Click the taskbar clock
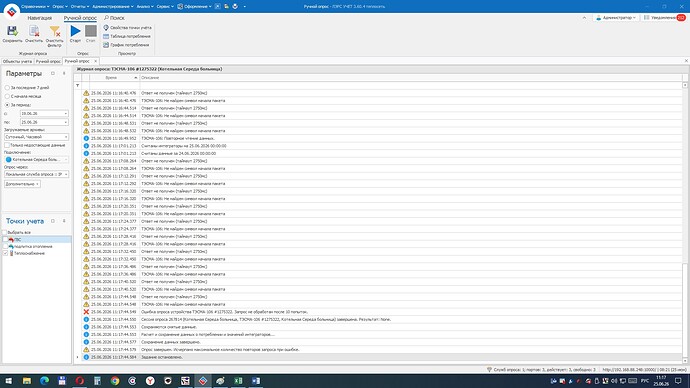Viewport: 690px width, 388px height. tap(661, 381)
